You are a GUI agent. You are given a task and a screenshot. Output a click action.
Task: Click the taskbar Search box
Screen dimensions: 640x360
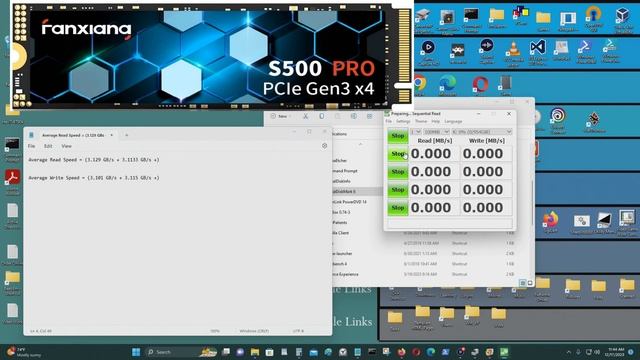point(182,352)
